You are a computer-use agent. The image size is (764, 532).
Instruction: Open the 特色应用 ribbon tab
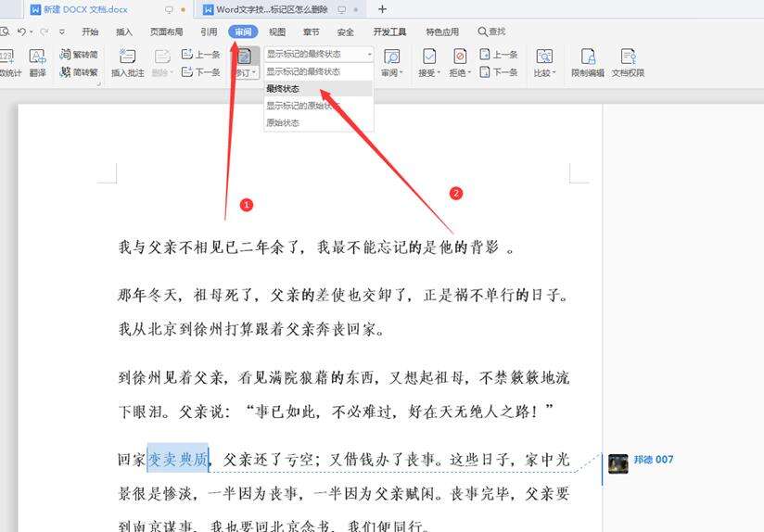(x=442, y=32)
